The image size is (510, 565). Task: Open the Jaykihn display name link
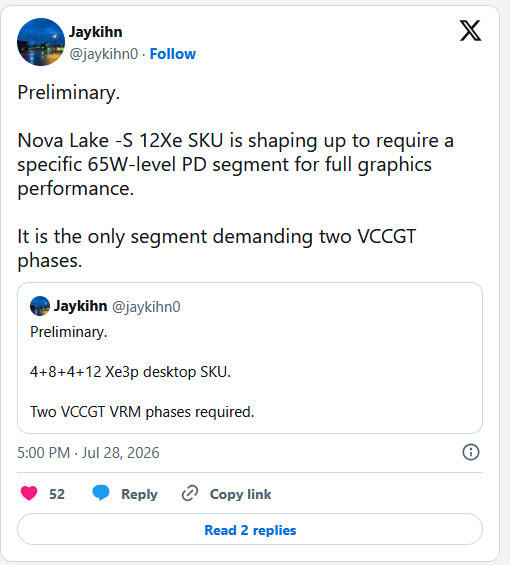click(x=96, y=32)
